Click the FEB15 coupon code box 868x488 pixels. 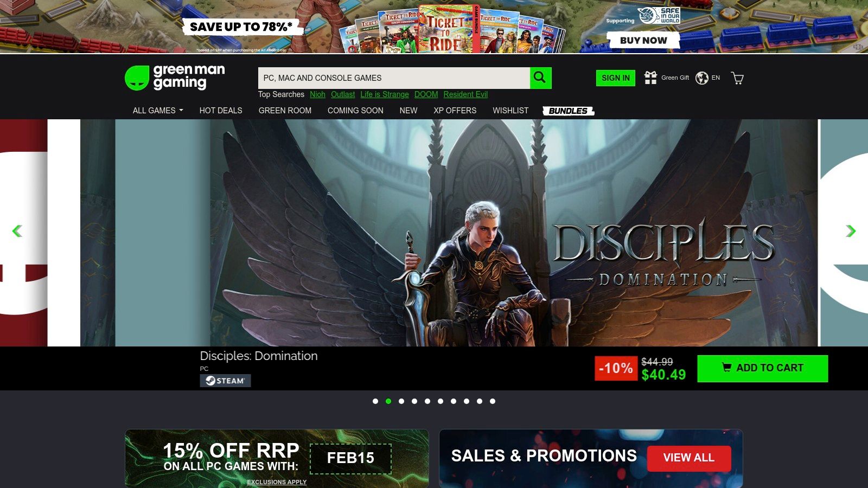point(352,458)
